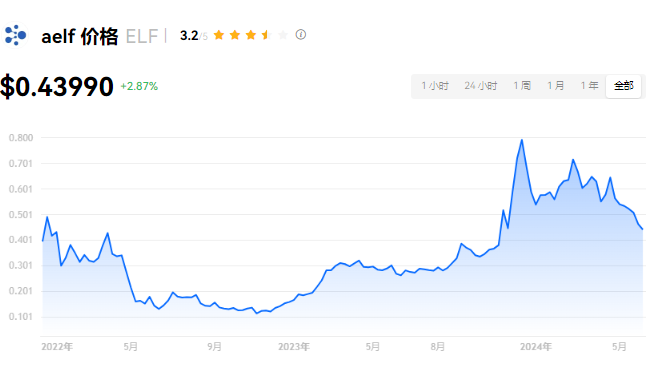655x372 pixels.
Task: Switch chart to 1 周 range
Action: 522,86
